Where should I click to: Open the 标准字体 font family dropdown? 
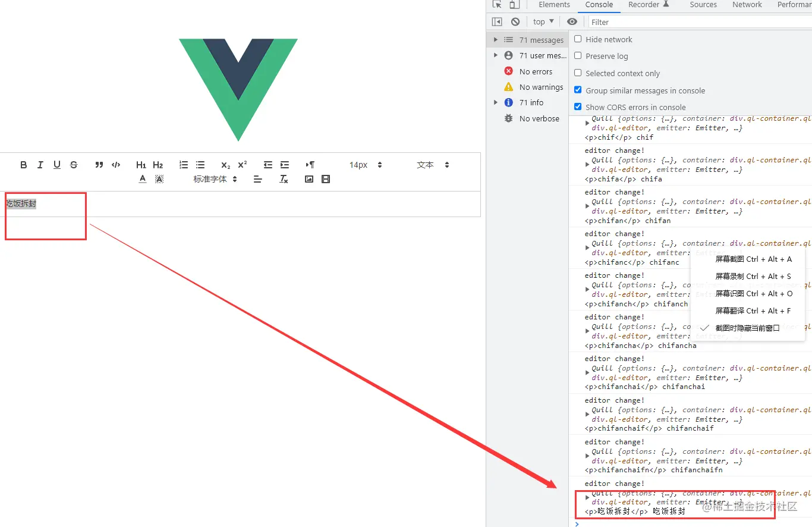click(x=215, y=179)
